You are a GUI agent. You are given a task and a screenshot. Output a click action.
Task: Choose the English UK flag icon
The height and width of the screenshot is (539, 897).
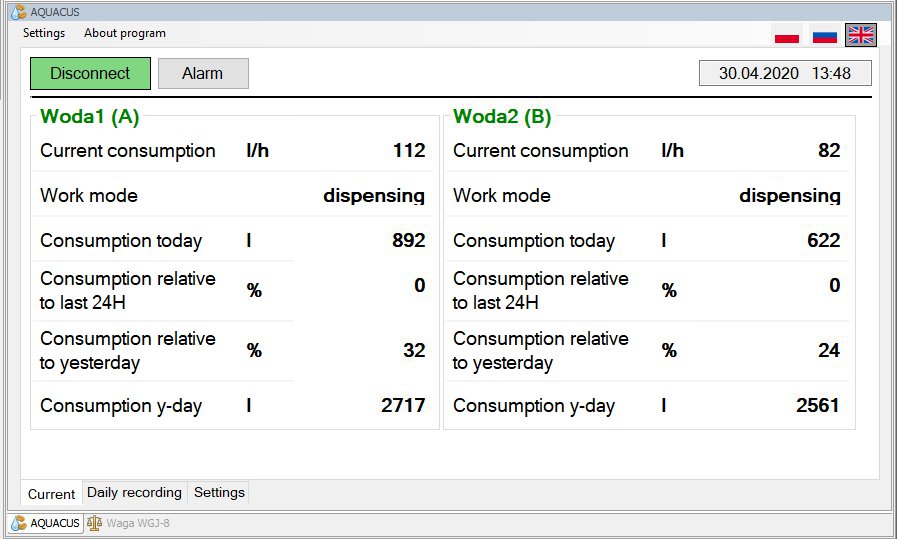coord(860,35)
